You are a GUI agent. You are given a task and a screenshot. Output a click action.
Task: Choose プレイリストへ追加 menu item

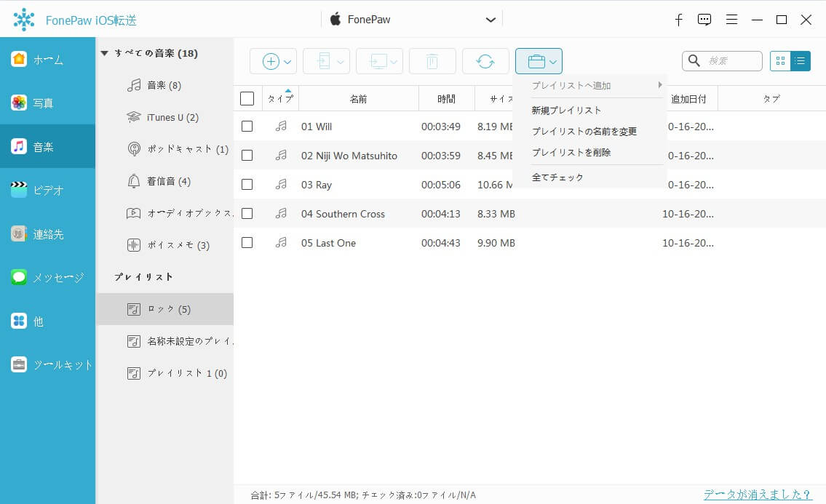point(571,85)
